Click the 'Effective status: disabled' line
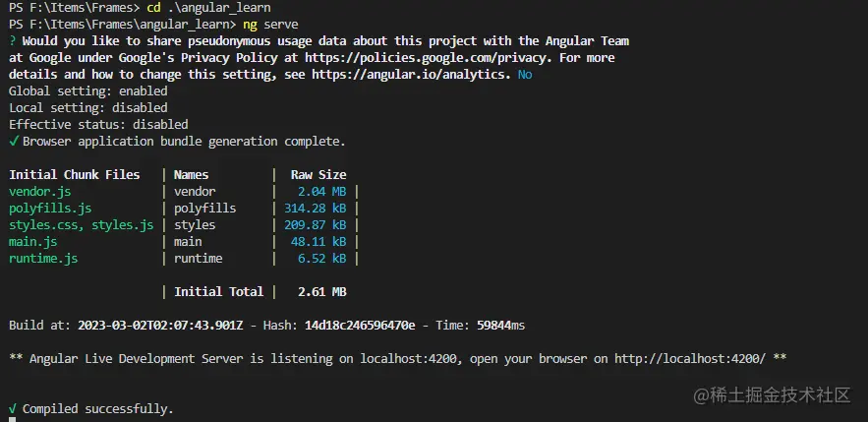 98,124
